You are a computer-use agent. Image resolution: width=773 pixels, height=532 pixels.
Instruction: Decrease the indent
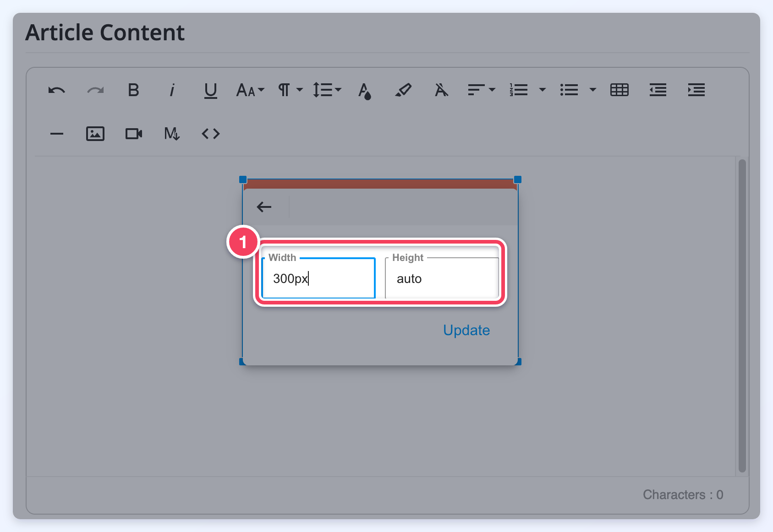pos(658,90)
